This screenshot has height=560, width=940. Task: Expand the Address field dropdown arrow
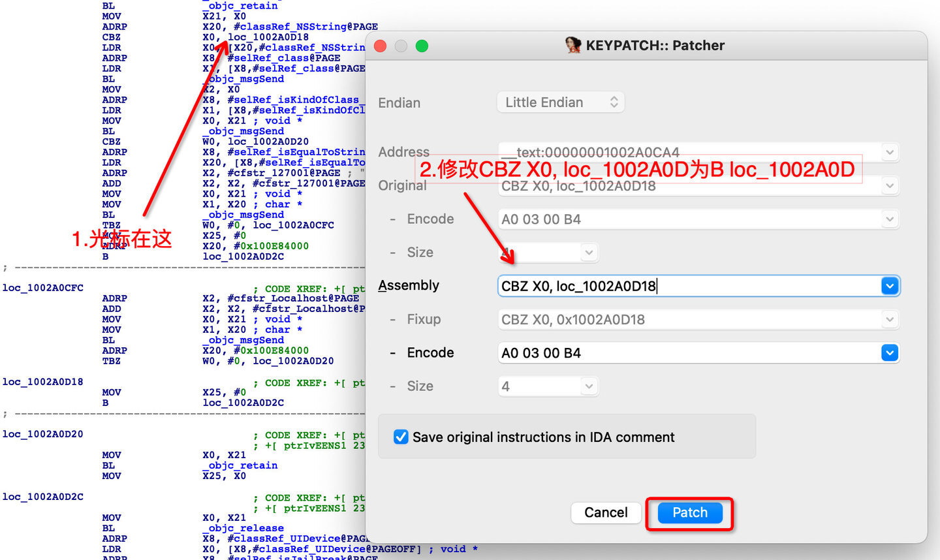click(889, 153)
